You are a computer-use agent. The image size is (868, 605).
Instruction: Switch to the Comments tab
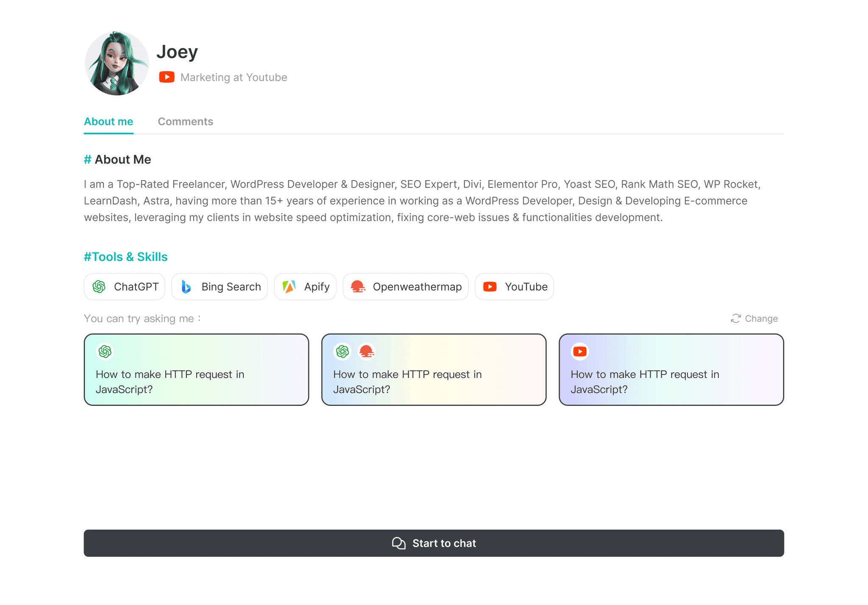(185, 122)
